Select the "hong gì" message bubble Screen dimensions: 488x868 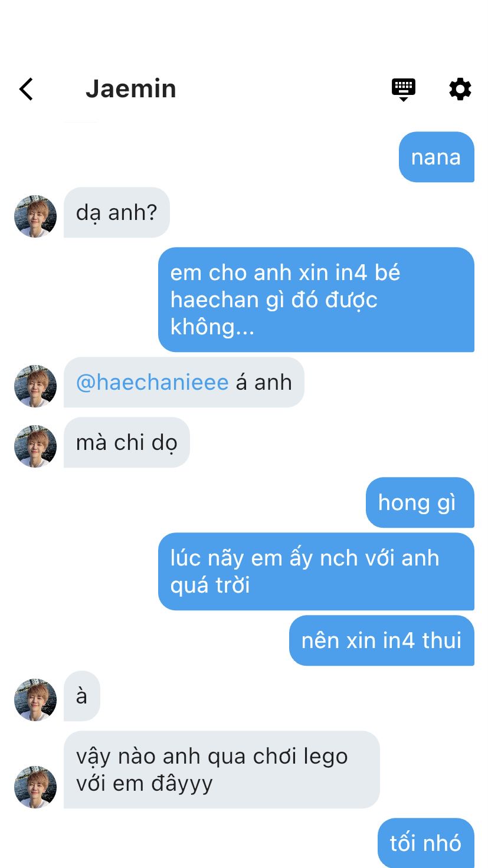[x=420, y=502]
